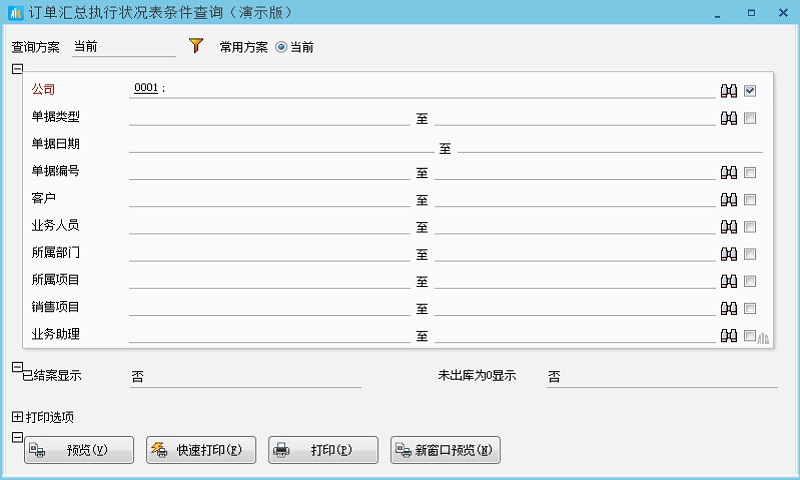Click the 所属项目 end input field
Image resolution: width=800 pixels, height=480 pixels.
coord(575,280)
